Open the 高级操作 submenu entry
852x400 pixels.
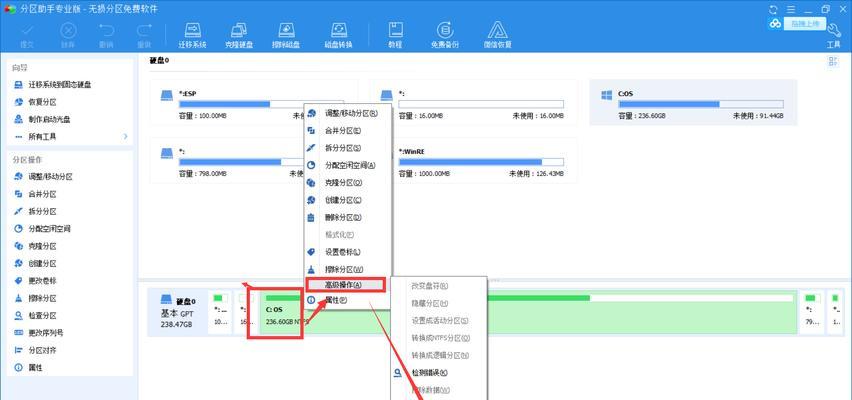click(x=346, y=284)
